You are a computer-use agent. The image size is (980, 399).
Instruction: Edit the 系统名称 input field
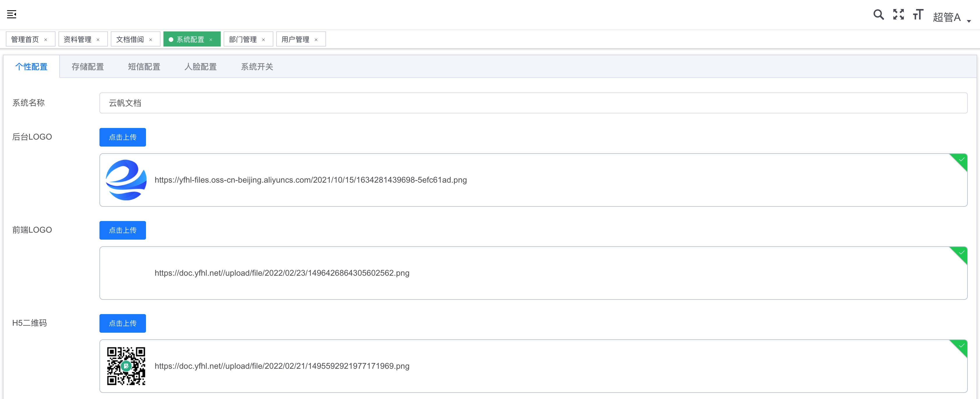(x=533, y=103)
